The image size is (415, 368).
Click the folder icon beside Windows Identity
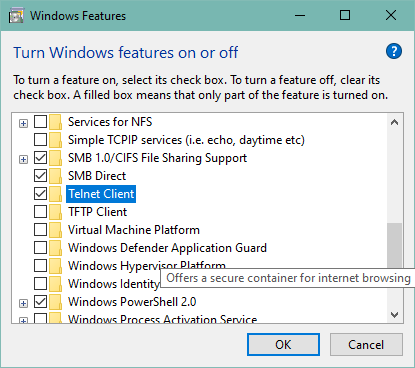55,284
